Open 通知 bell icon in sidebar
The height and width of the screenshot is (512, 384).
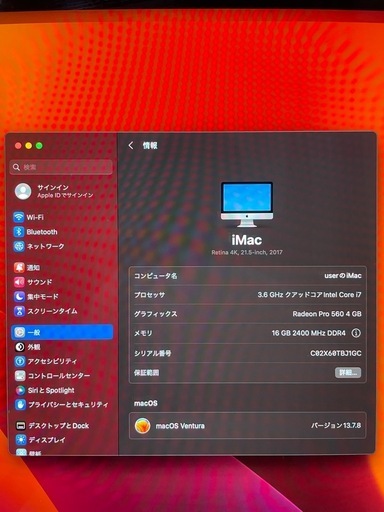click(19, 267)
